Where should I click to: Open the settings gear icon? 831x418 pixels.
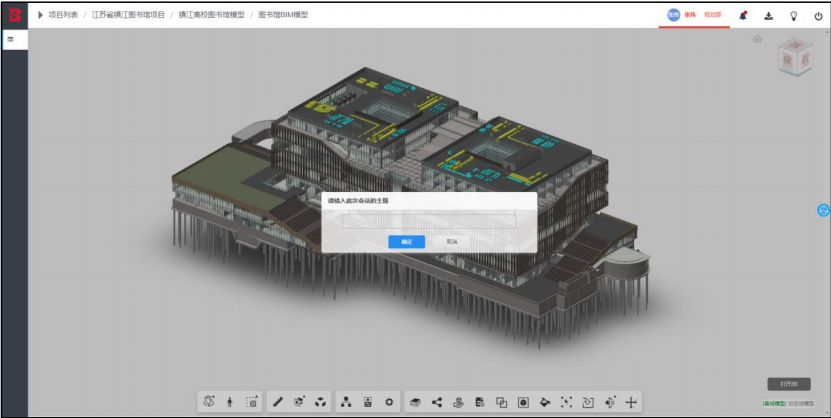click(389, 402)
